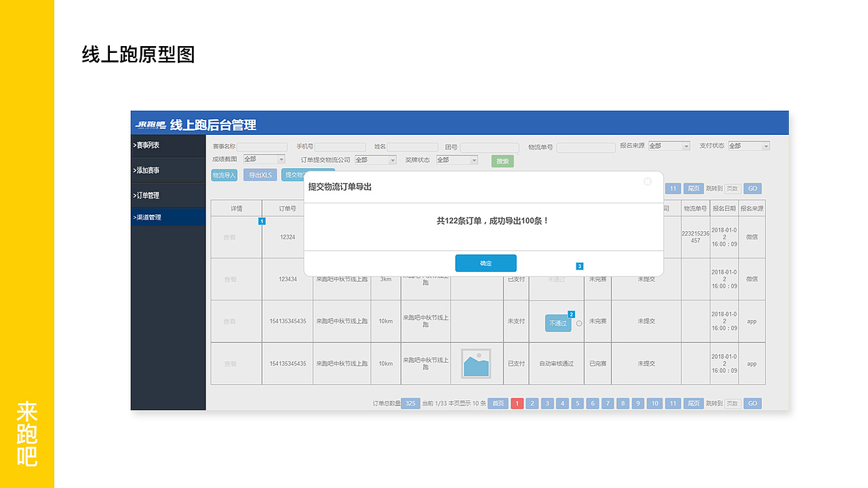Open the 奖牌状态 dropdown
The image size is (868, 488).
457,161
